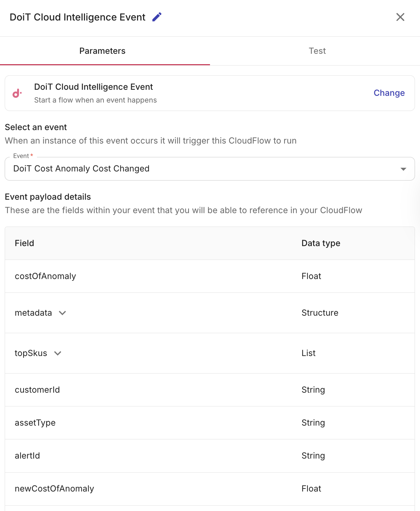This screenshot has width=420, height=511.
Task: Click the pencil edit title icon
Action: pos(157,17)
